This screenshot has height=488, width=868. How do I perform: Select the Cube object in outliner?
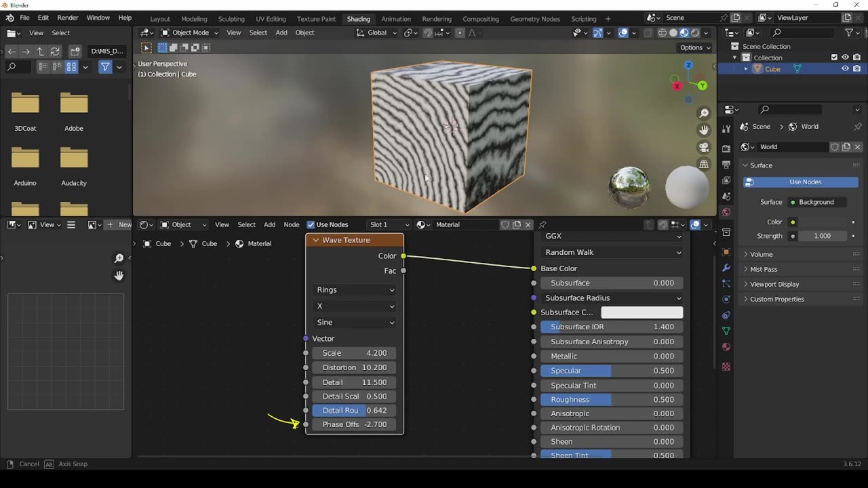click(x=772, y=69)
